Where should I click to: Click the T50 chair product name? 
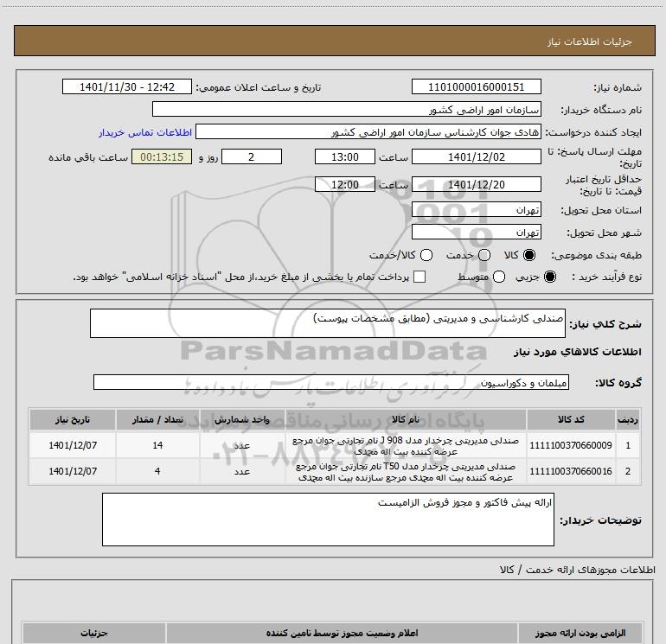pyautogui.click(x=406, y=472)
